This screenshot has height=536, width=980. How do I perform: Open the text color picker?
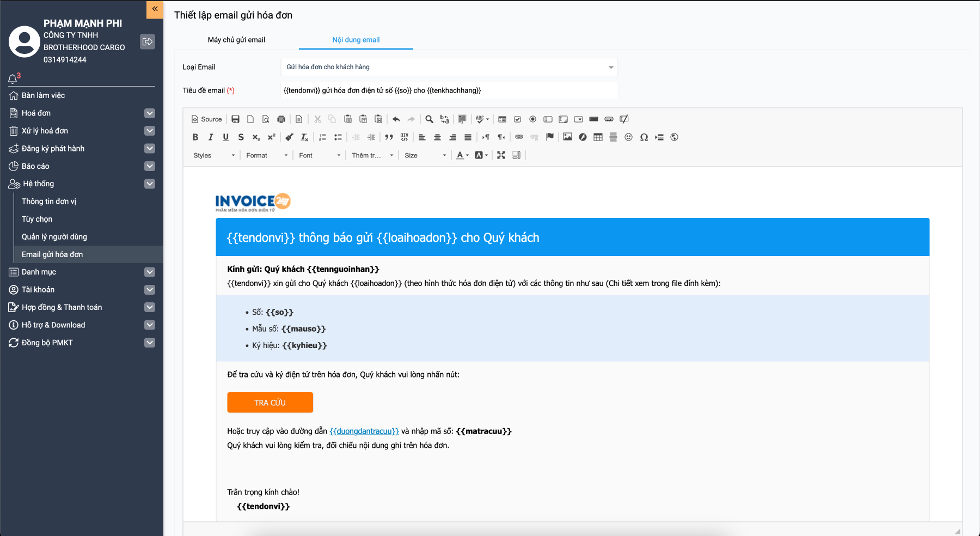[x=462, y=155]
